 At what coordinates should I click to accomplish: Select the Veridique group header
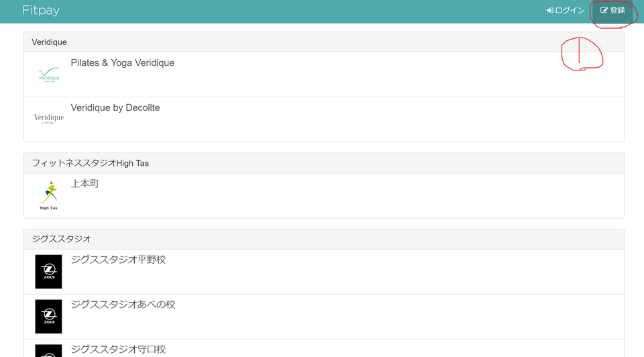click(x=324, y=42)
